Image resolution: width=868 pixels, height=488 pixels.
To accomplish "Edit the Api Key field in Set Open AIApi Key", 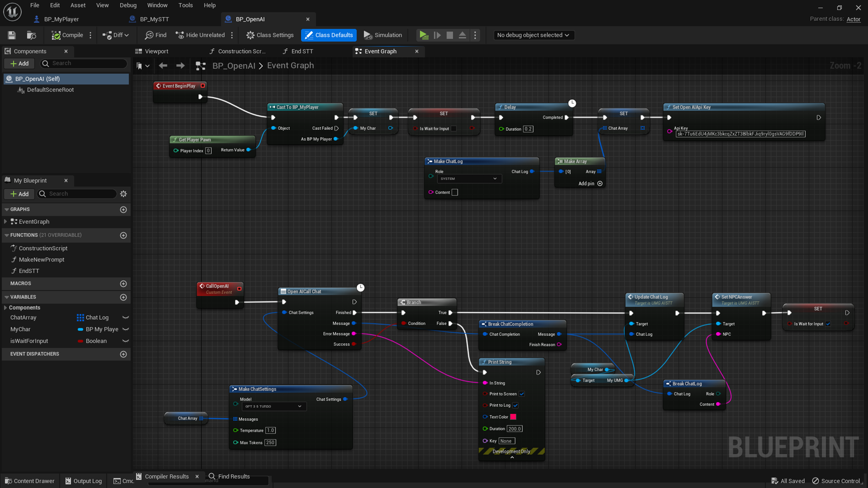I will [x=740, y=134].
